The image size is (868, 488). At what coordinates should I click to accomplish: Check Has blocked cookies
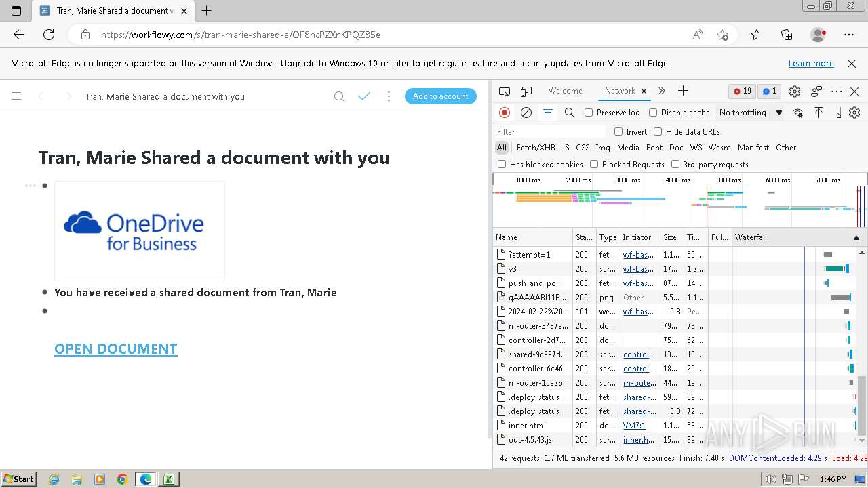502,164
